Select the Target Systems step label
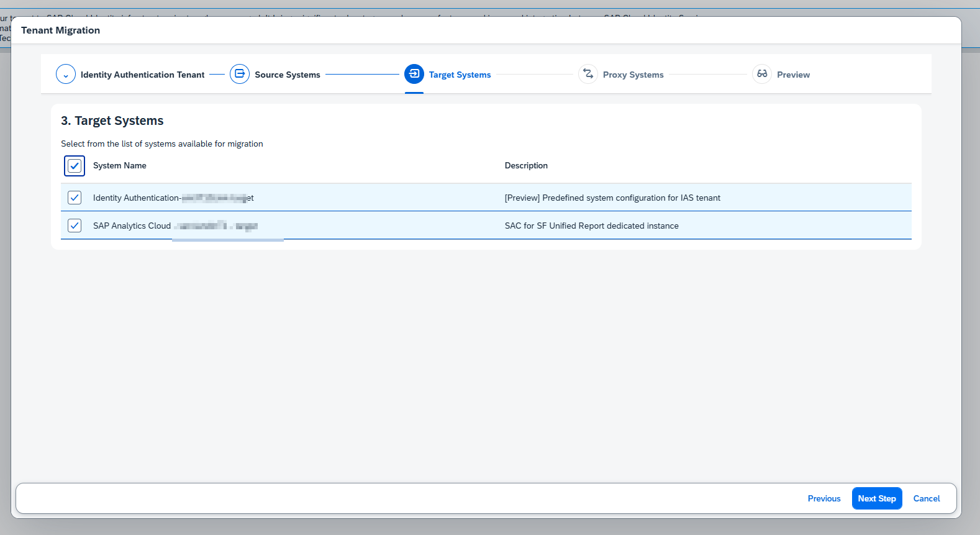Image resolution: width=980 pixels, height=535 pixels. 460,75
